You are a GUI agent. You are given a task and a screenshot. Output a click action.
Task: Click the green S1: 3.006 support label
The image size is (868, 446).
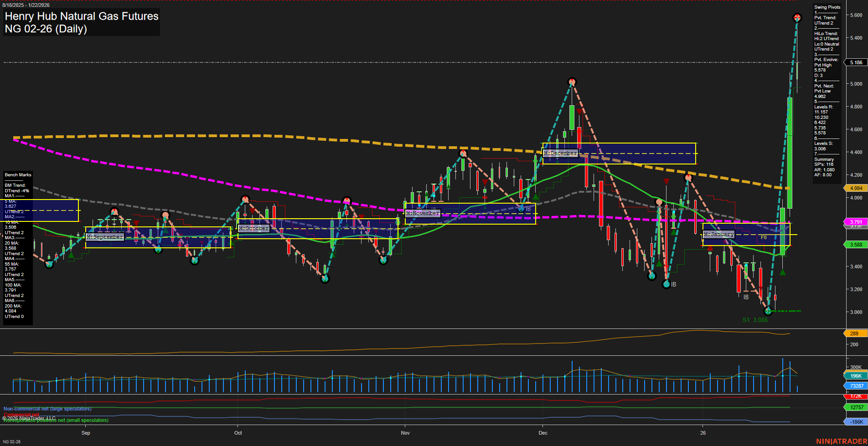pos(754,320)
